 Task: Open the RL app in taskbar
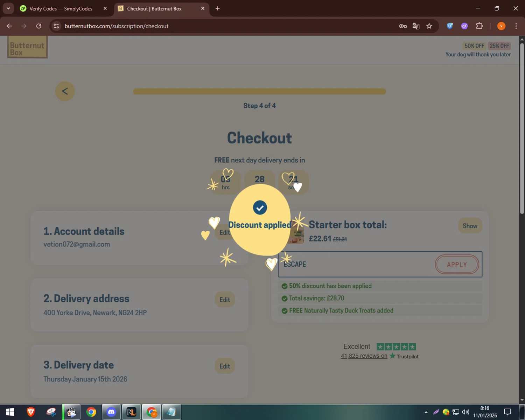point(131,412)
